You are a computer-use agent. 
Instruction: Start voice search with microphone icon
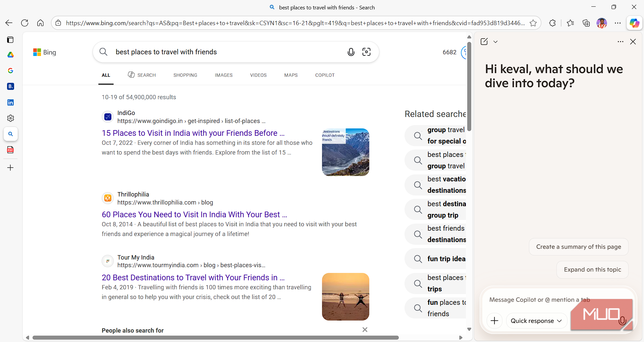(x=351, y=52)
